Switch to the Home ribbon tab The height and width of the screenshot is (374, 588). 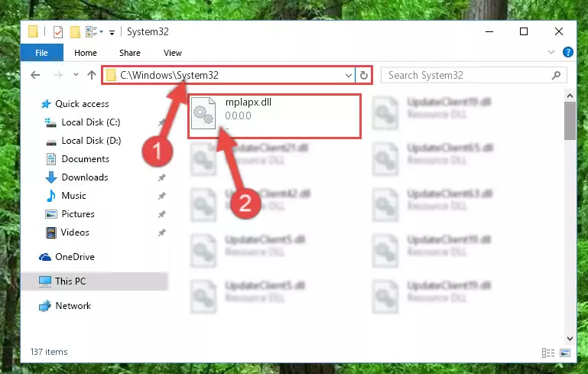click(86, 53)
